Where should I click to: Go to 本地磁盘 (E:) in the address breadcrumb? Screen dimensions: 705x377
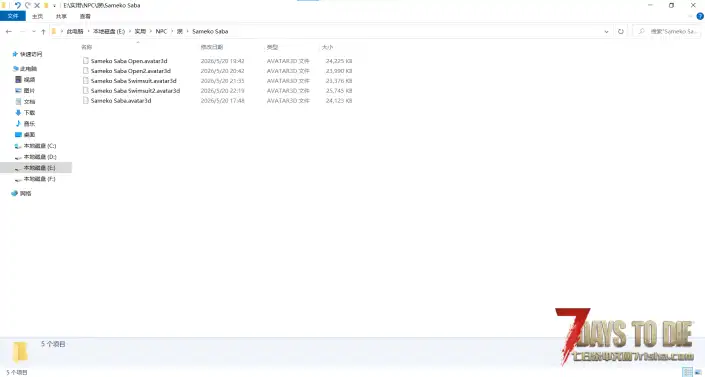coord(109,31)
